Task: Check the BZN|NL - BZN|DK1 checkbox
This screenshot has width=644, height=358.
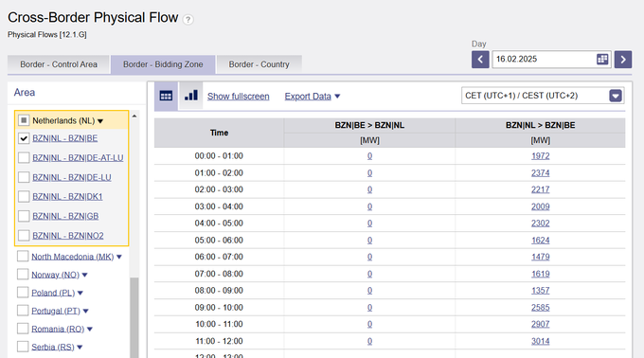Action: coord(24,197)
